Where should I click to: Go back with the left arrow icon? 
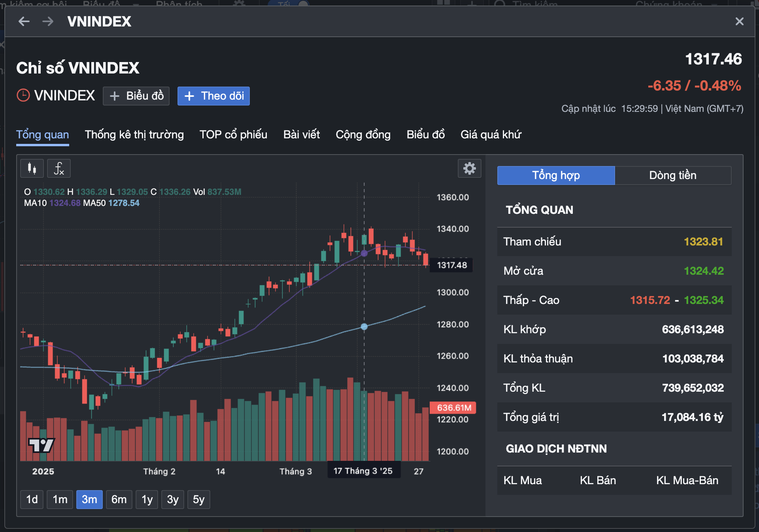point(24,21)
